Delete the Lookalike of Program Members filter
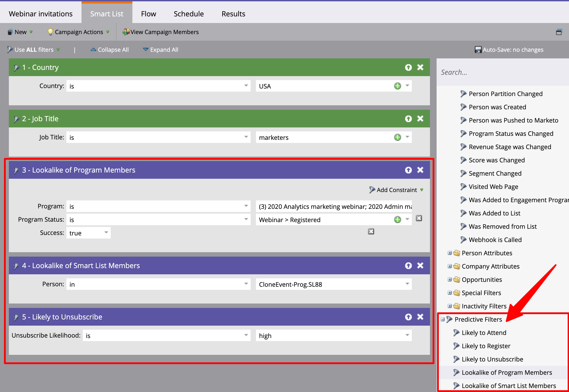The width and height of the screenshot is (569, 392). (420, 170)
